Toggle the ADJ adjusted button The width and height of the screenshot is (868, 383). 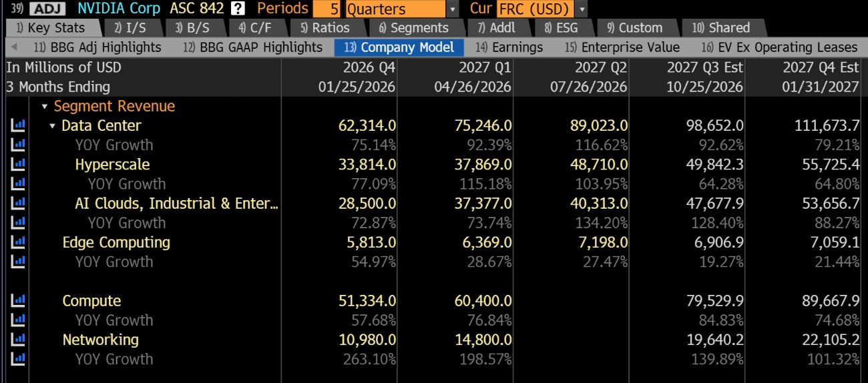[47, 9]
